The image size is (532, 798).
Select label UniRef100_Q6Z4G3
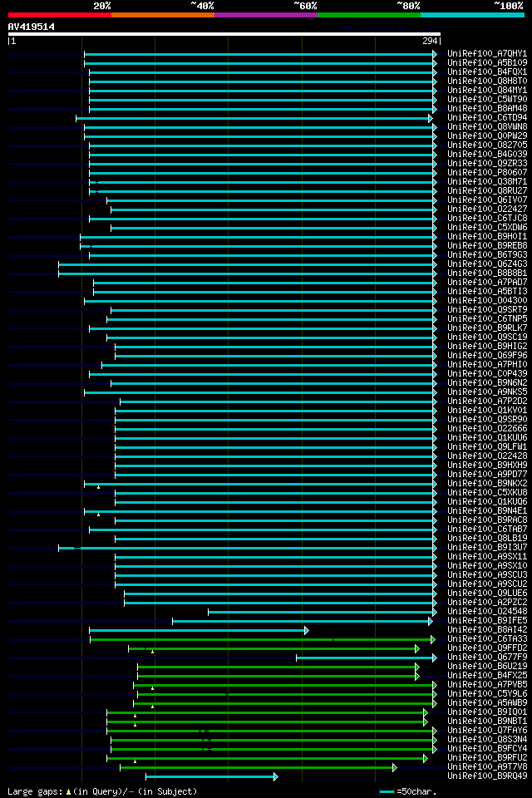coord(487,264)
